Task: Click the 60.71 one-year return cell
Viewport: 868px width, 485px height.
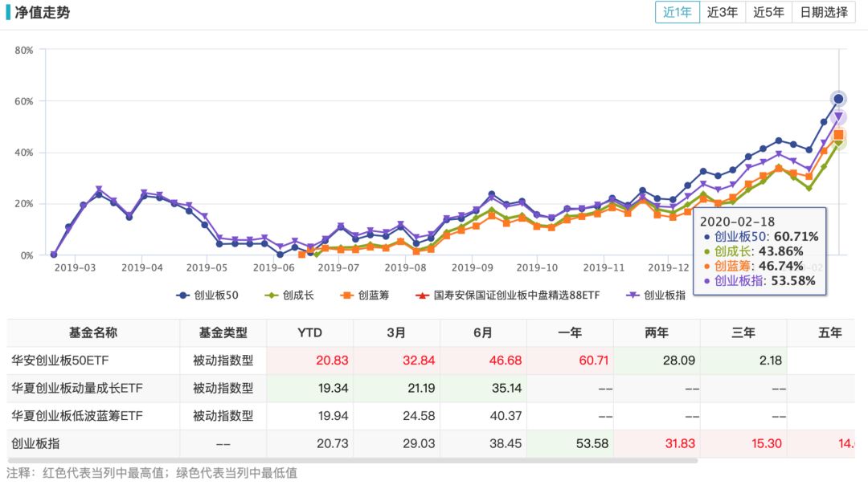Action: 593,361
